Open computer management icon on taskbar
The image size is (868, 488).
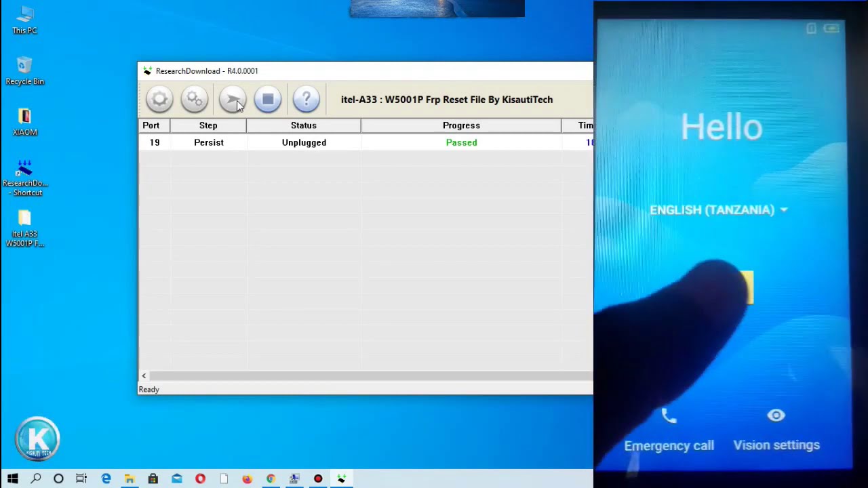pyautogui.click(x=294, y=479)
